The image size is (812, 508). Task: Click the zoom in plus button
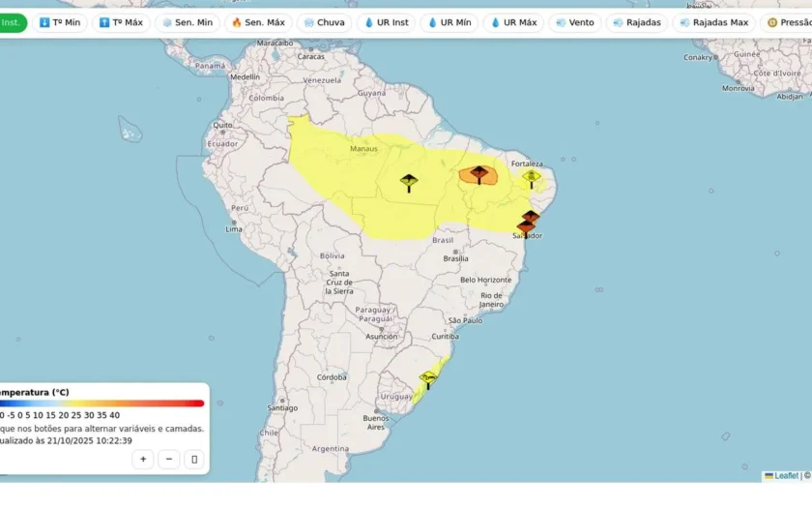tap(143, 460)
